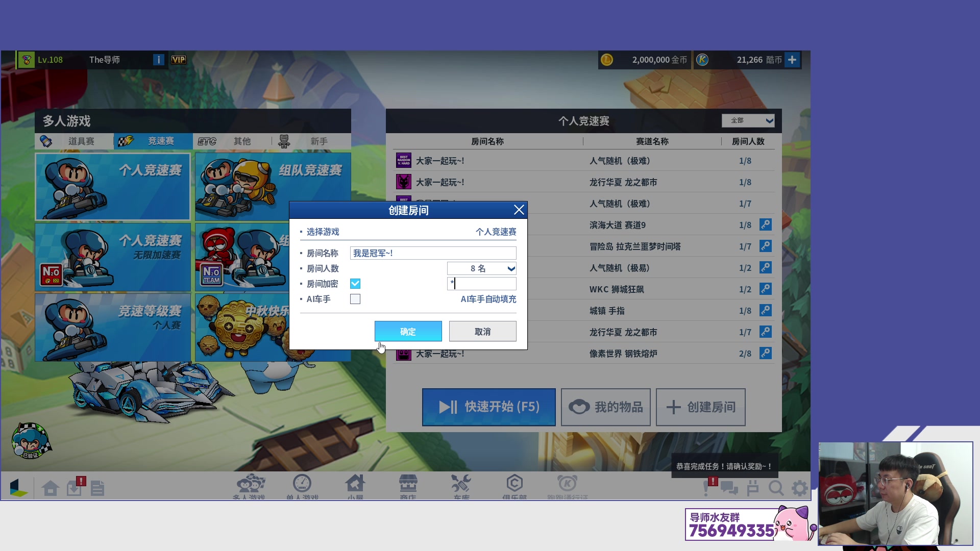Click the 导师水友群 banner
980x551 pixels.
pos(749,524)
